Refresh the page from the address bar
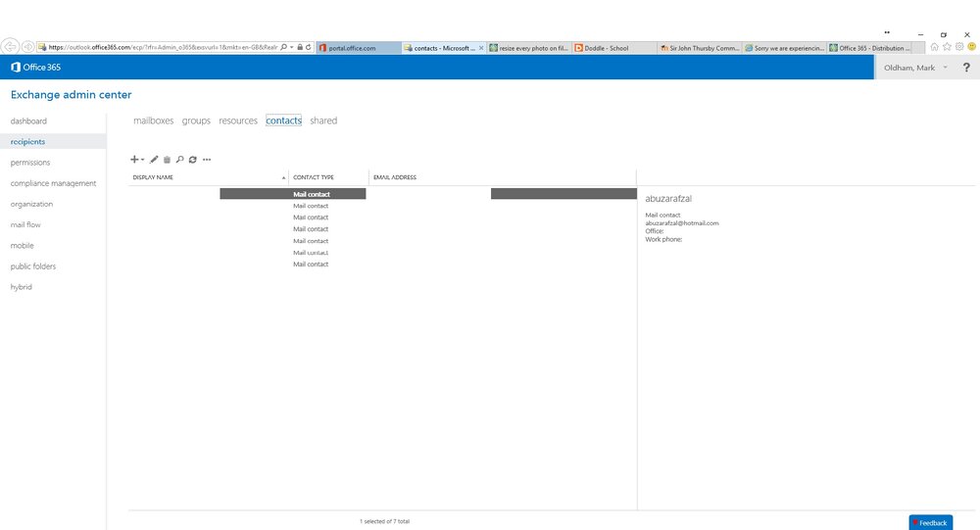The height and width of the screenshot is (530, 980). coord(308,47)
